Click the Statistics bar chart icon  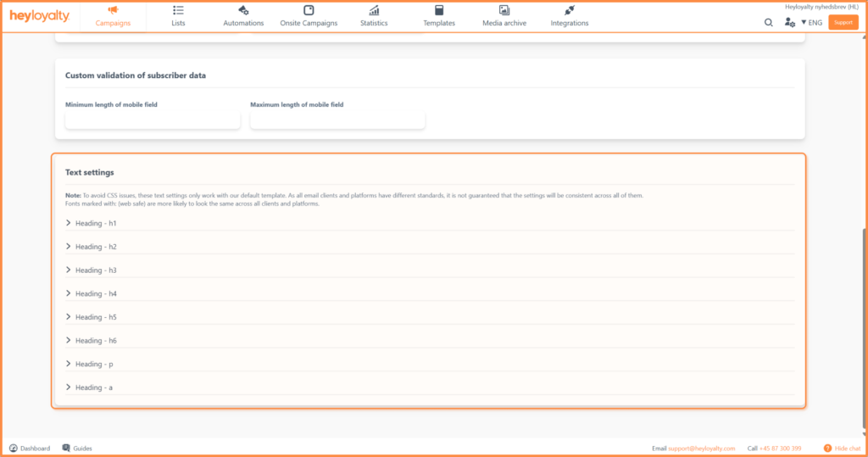[x=374, y=10]
